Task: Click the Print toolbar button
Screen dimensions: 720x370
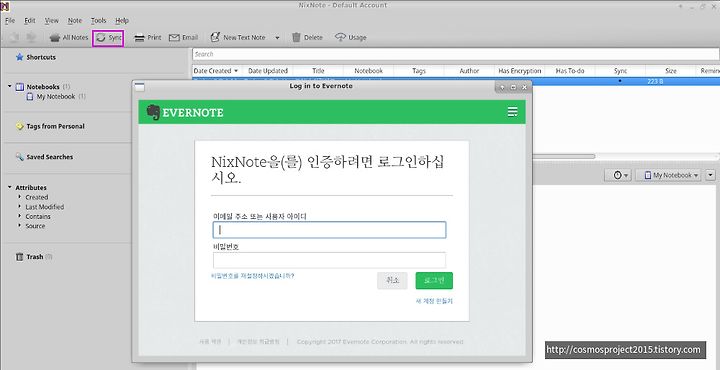Action: click(147, 38)
